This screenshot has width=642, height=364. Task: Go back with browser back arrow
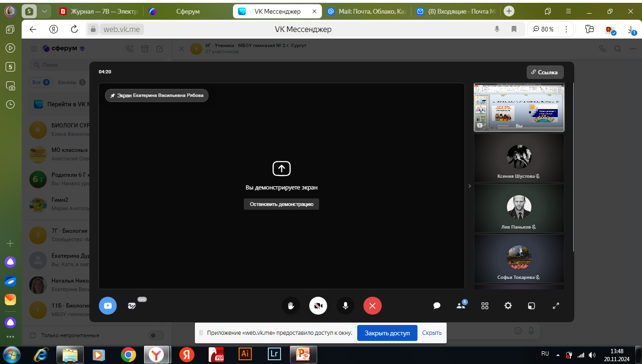point(32,29)
